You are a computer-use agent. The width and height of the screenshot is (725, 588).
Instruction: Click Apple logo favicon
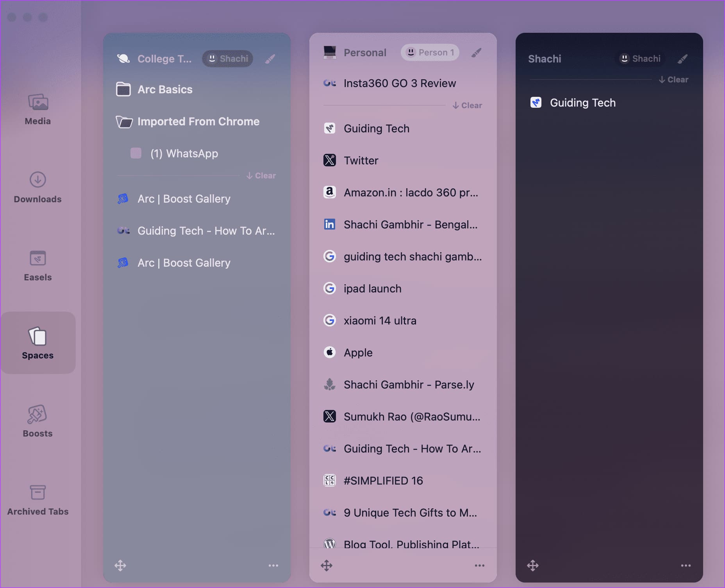(330, 352)
